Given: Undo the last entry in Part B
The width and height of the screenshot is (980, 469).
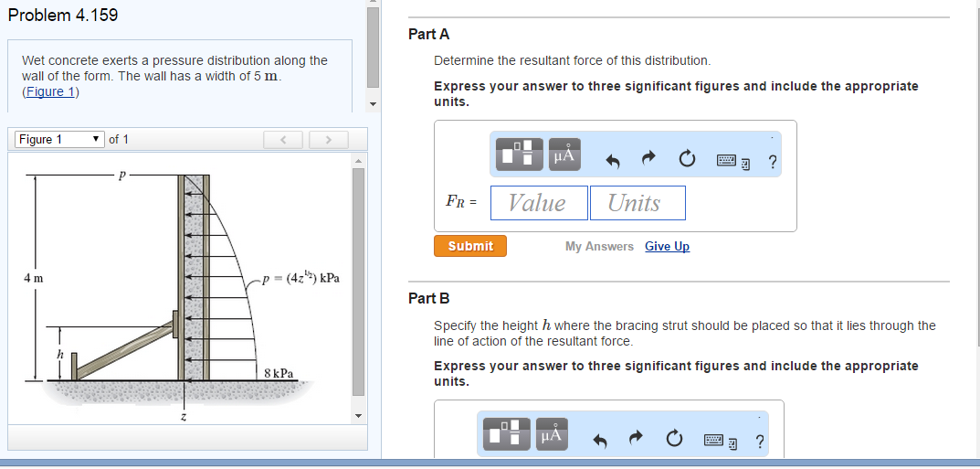Looking at the screenshot, I should (x=600, y=442).
